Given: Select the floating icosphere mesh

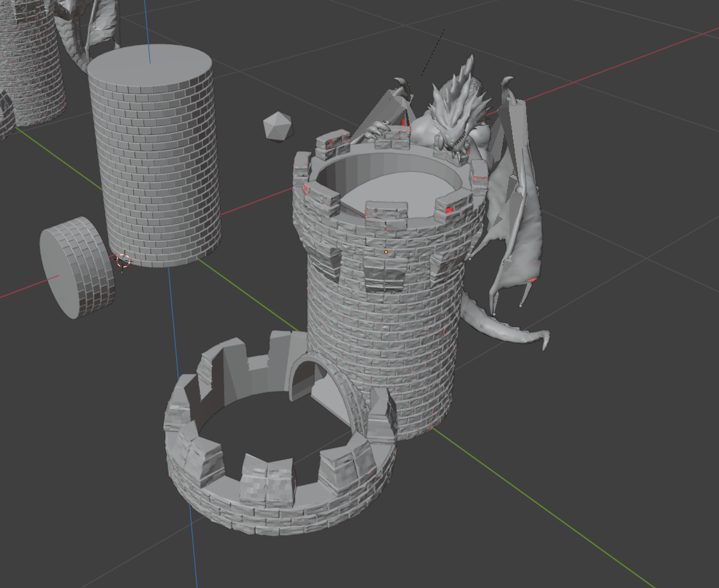Looking at the screenshot, I should point(278,127).
